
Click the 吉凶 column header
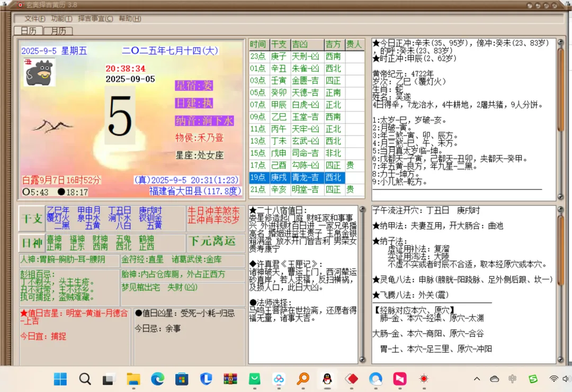(x=300, y=44)
